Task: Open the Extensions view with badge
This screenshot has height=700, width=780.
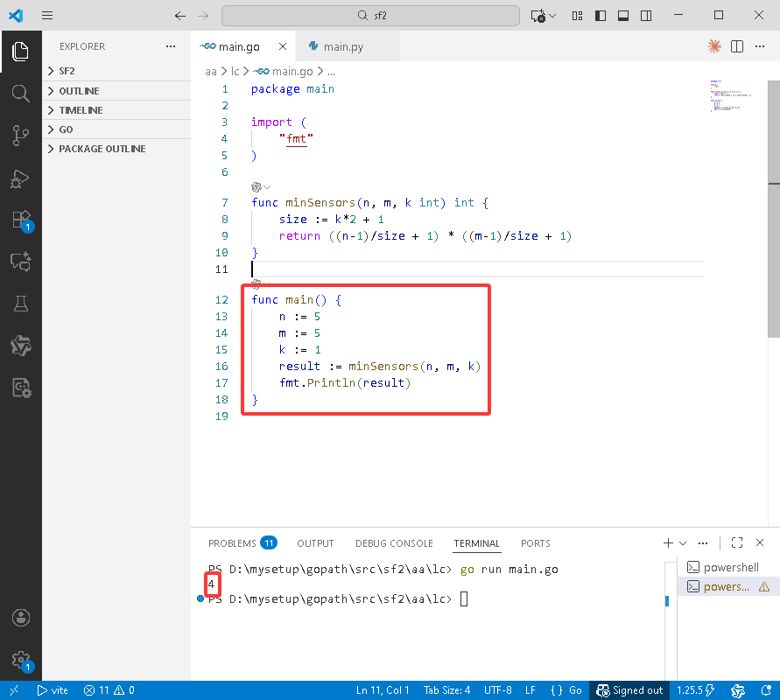Action: pyautogui.click(x=21, y=220)
